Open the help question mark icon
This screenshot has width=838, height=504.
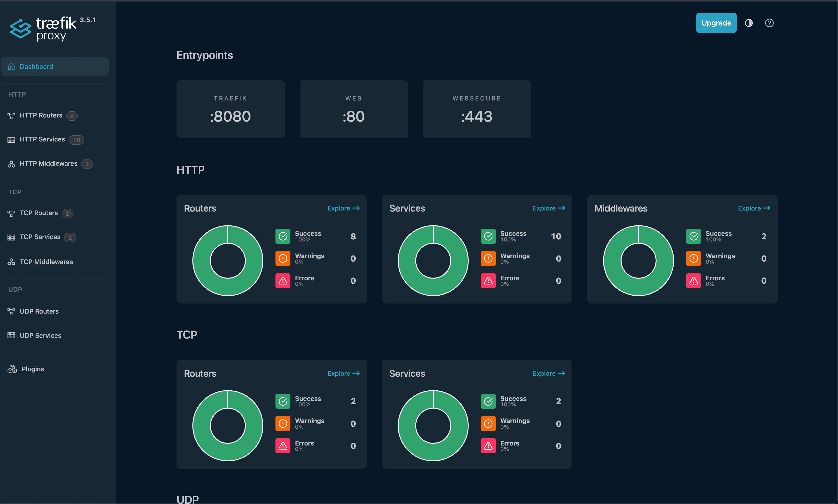point(769,23)
